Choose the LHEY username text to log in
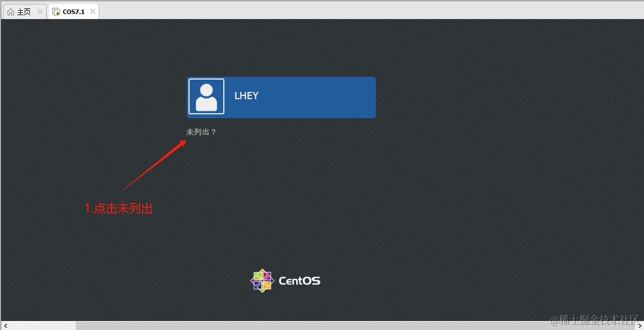 (246, 96)
